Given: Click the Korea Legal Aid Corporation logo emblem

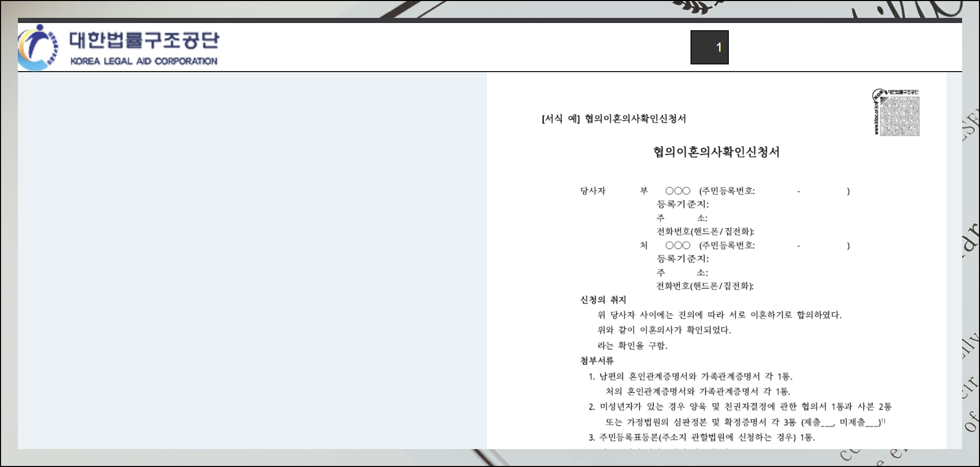Looking at the screenshot, I should tap(38, 47).
